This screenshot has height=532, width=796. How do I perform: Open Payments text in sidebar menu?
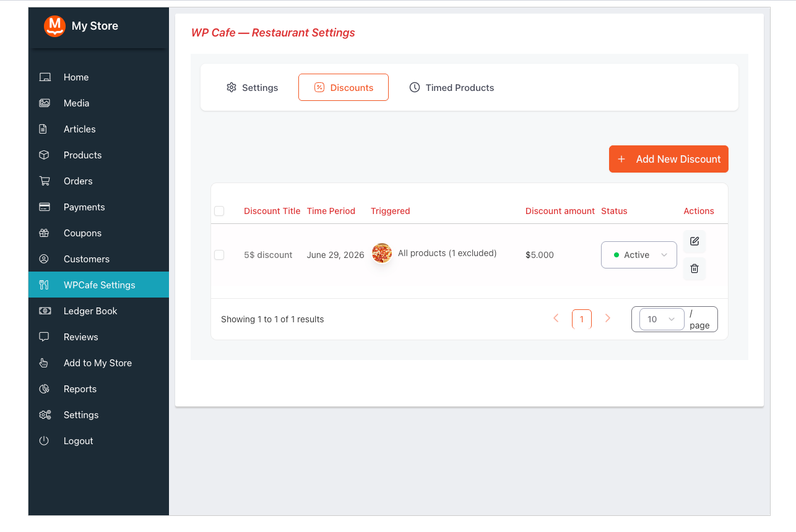[84, 207]
